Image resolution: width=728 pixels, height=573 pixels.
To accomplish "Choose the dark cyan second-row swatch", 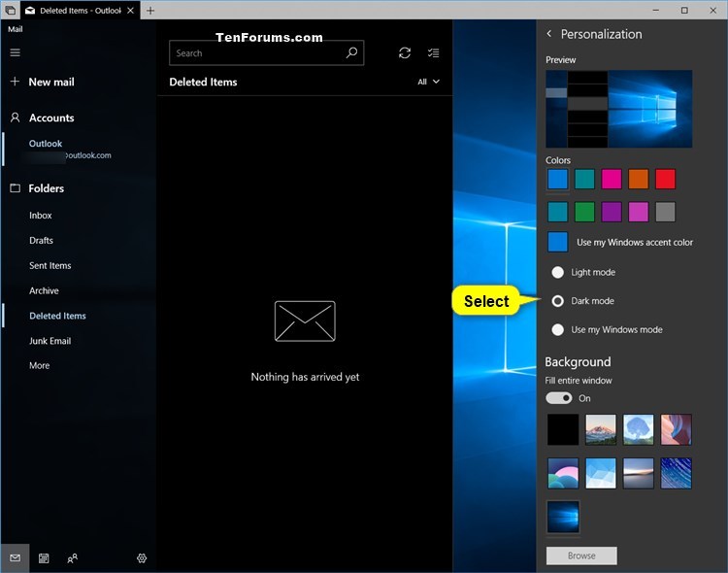I will [x=557, y=212].
